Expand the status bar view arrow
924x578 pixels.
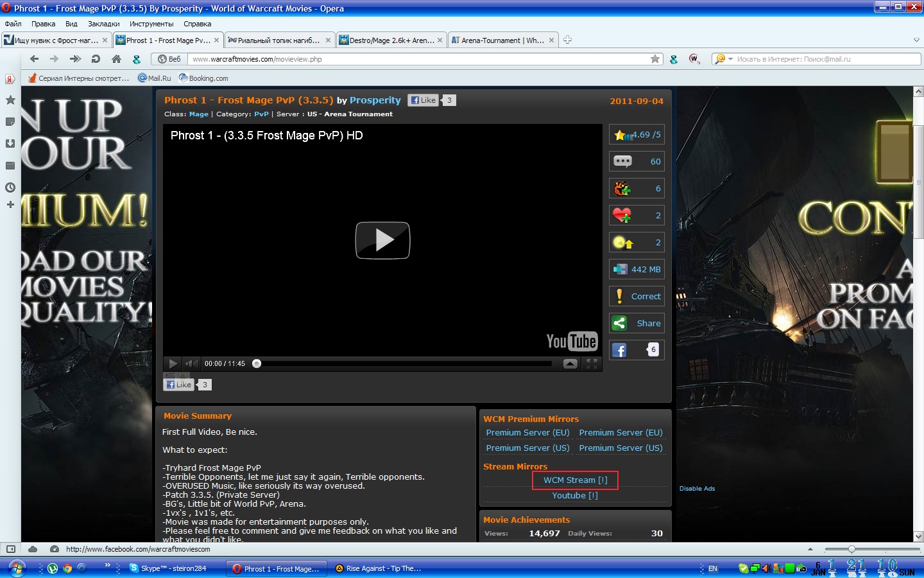pyautogui.click(x=810, y=550)
